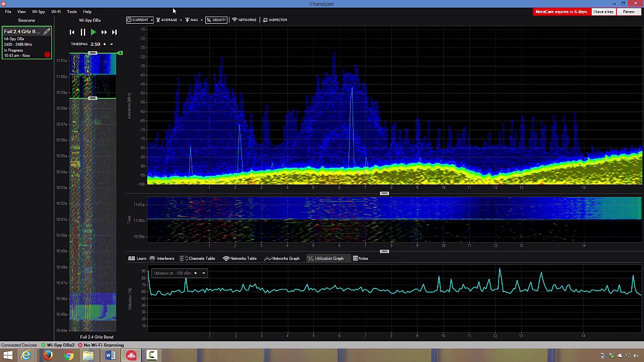Pause the Wi-Spy recording playback
The image size is (644, 362).
click(x=83, y=32)
